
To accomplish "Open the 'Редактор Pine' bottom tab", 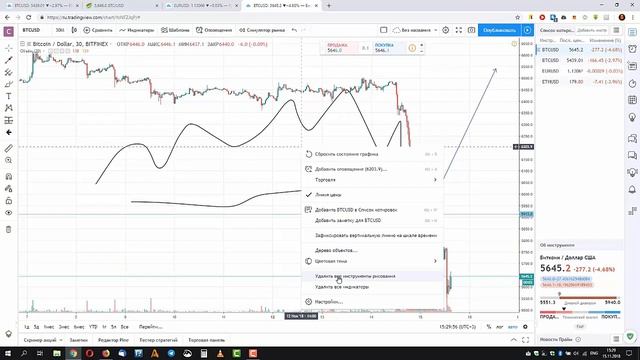I will click(x=113, y=340).
